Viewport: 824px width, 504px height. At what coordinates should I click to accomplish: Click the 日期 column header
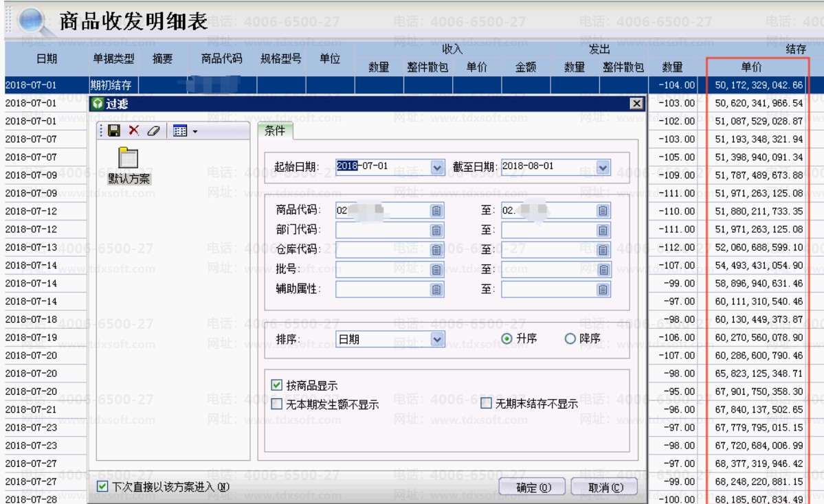pos(46,59)
